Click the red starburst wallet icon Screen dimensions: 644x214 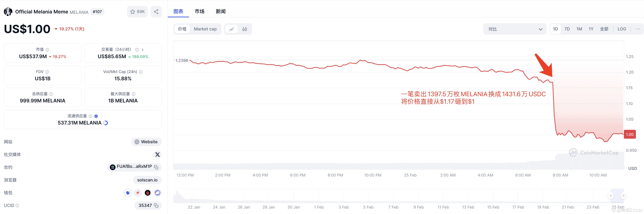138,193
